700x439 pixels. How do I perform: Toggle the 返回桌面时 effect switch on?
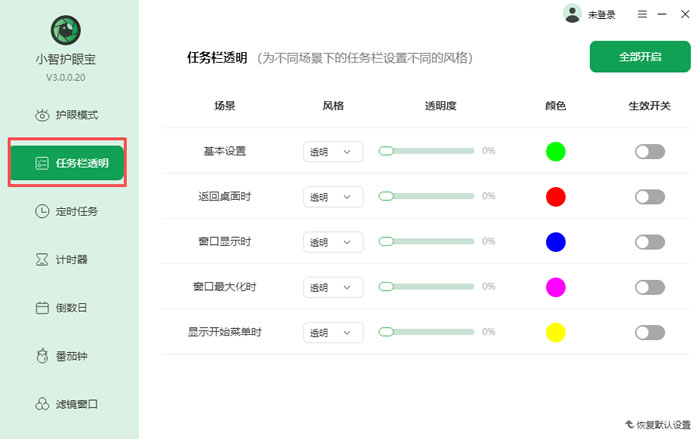tap(649, 197)
